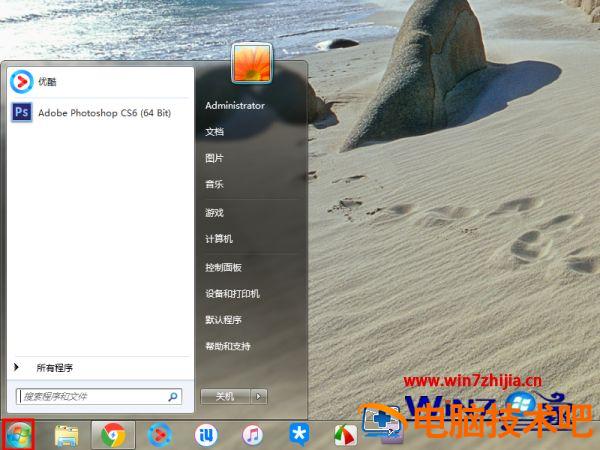Open 默认程序 (Default Programs)
Image resolution: width=600 pixels, height=450 pixels.
(223, 320)
